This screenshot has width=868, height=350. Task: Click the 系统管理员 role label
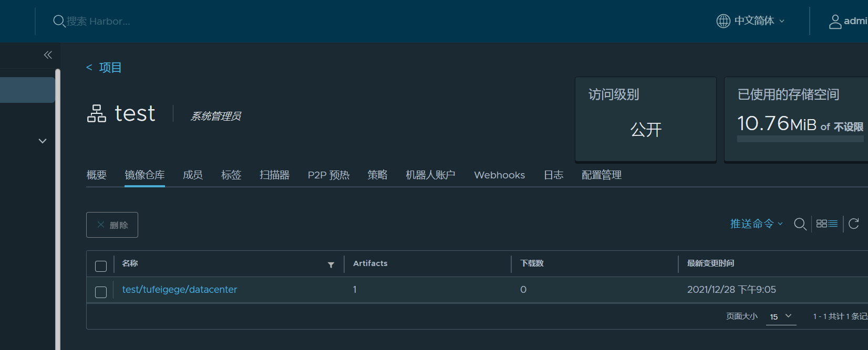point(215,116)
